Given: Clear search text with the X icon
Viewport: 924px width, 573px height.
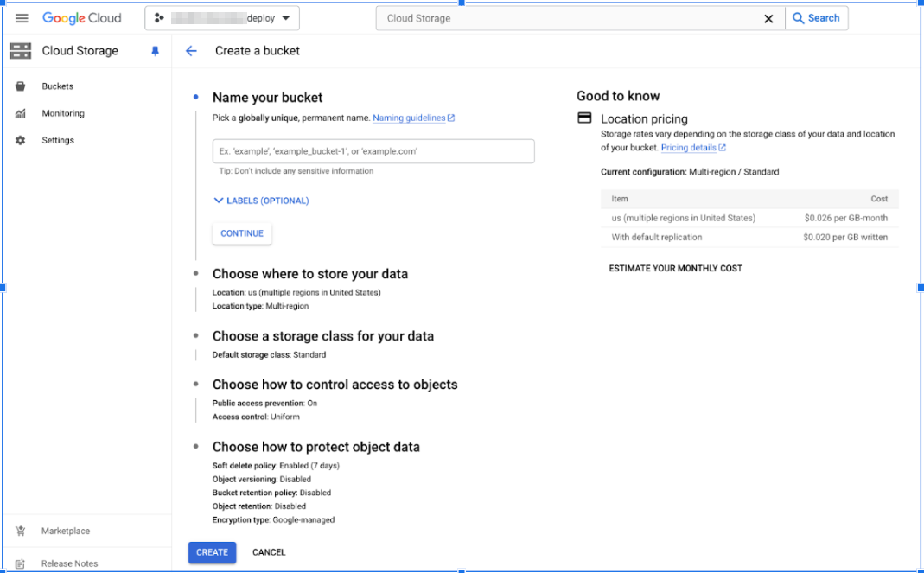Looking at the screenshot, I should tap(768, 18).
